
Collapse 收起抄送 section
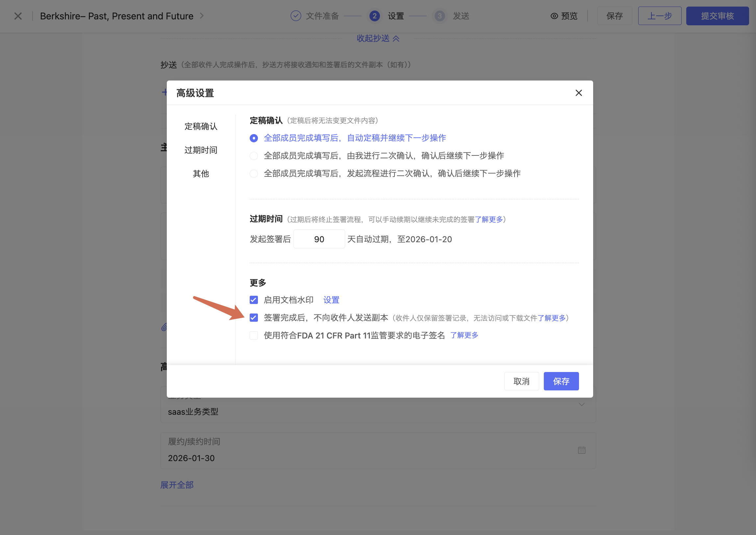[378, 38]
